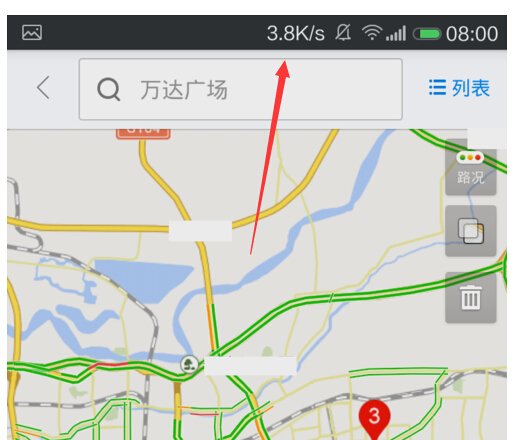Open the map layers button
529x440 pixels.
(x=471, y=231)
